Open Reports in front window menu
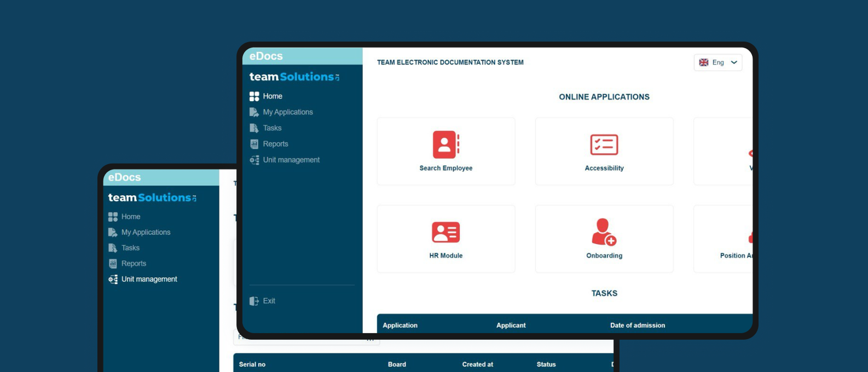Viewport: 868px width, 372px height. click(x=275, y=144)
